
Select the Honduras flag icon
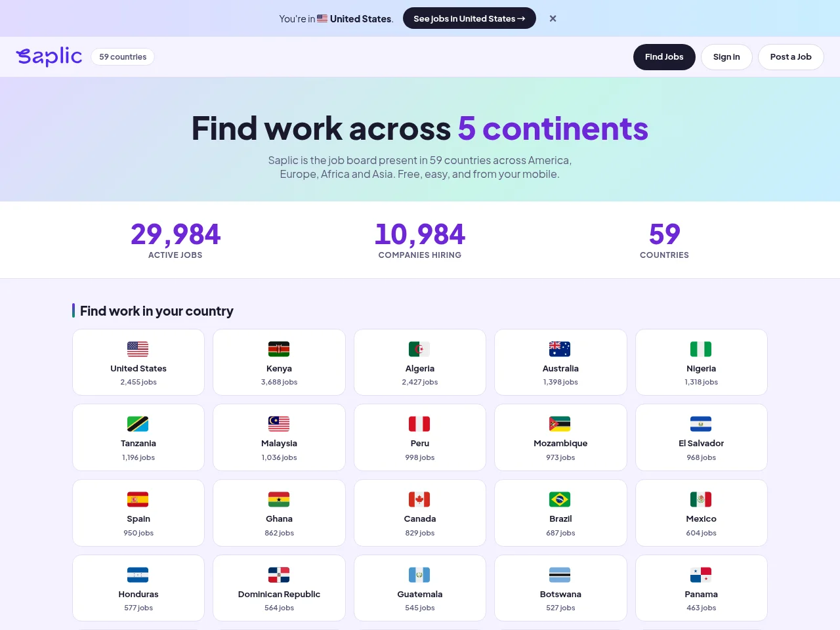[x=138, y=575]
